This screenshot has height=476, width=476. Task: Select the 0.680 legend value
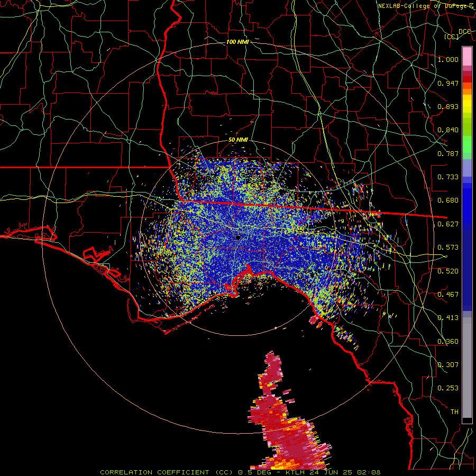coord(448,200)
